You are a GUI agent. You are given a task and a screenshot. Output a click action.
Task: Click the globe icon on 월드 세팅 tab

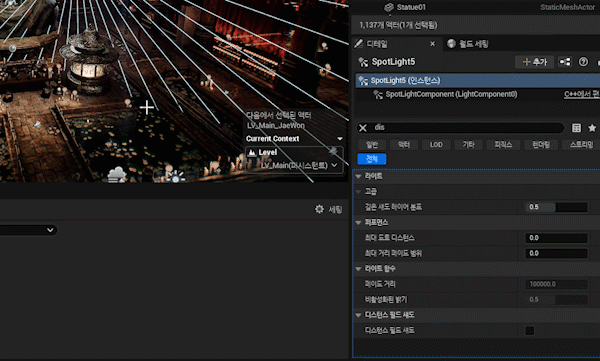pos(452,44)
